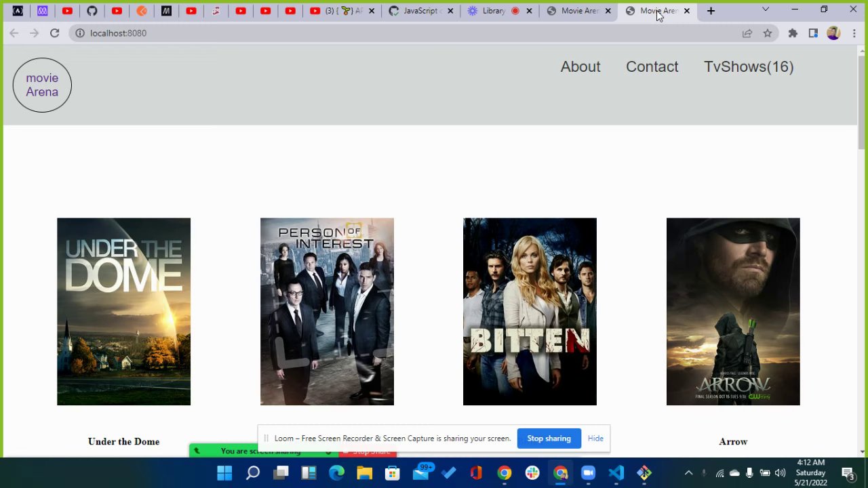868x488 pixels.
Task: Show hidden system tray icons
Action: coord(688,473)
